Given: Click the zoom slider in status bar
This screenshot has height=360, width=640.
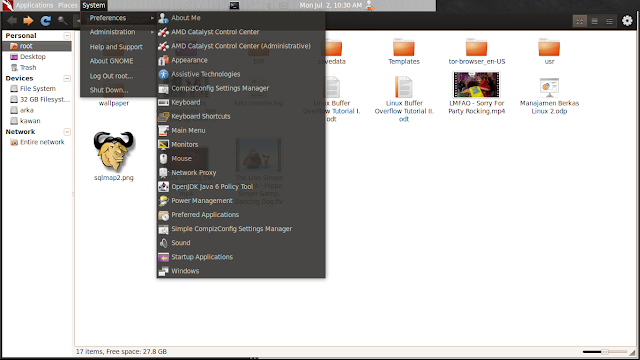Looking at the screenshot, I should (605, 351).
